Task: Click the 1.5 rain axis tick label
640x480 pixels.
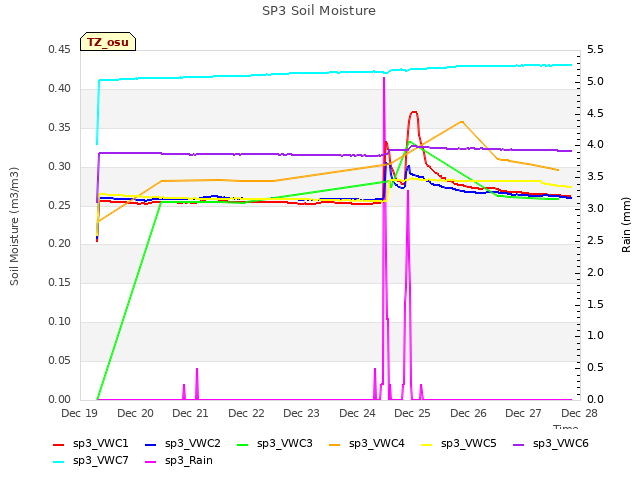Action: pos(595,304)
